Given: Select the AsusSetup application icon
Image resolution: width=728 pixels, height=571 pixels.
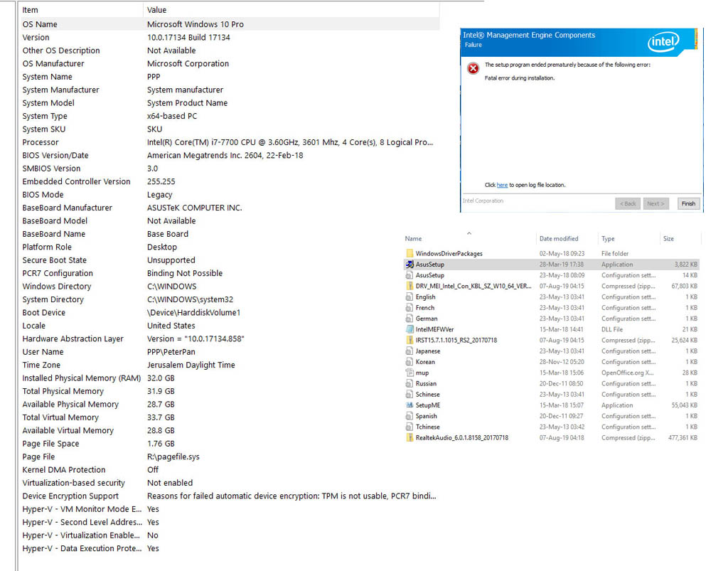Looking at the screenshot, I should click(x=409, y=265).
